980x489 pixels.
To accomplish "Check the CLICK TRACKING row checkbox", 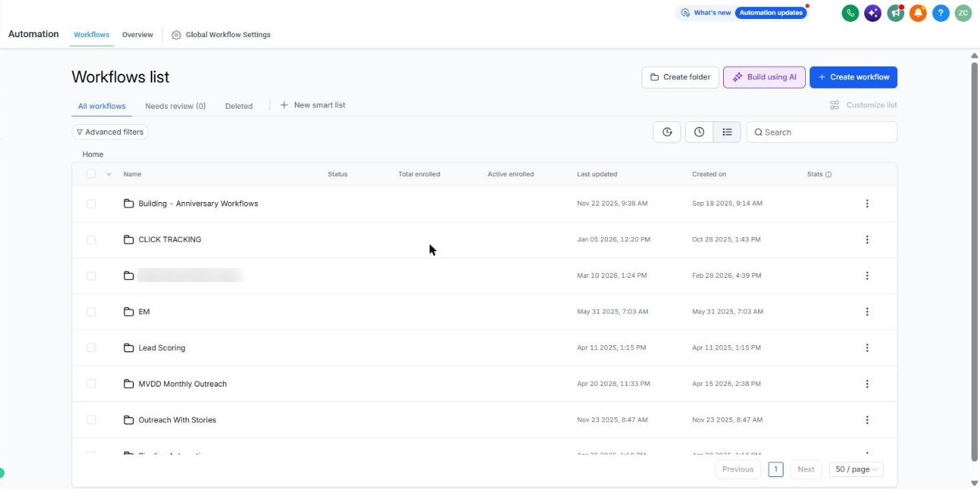I will [91, 239].
